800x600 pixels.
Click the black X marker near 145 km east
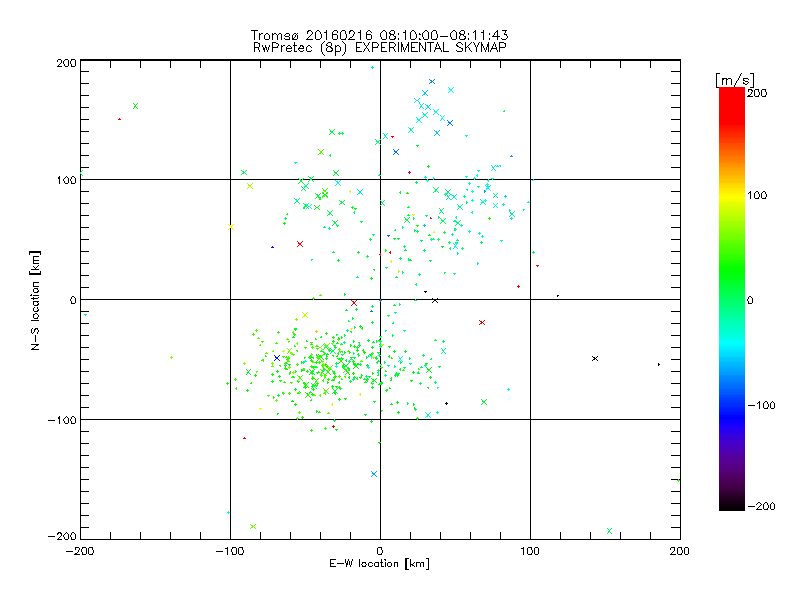click(595, 359)
